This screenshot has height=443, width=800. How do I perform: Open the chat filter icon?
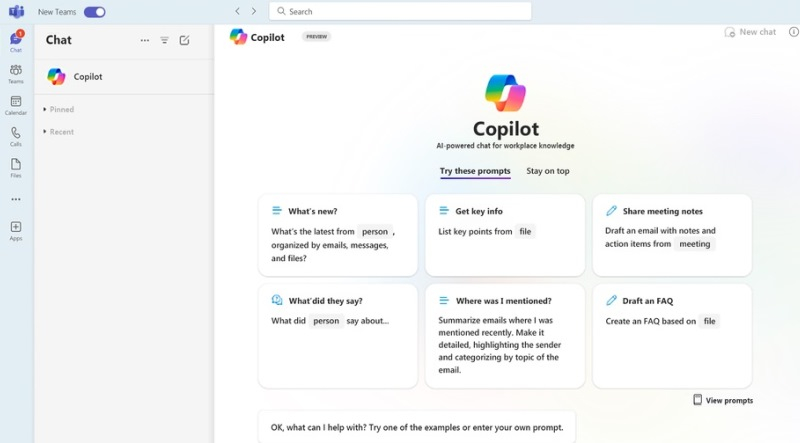(165, 40)
